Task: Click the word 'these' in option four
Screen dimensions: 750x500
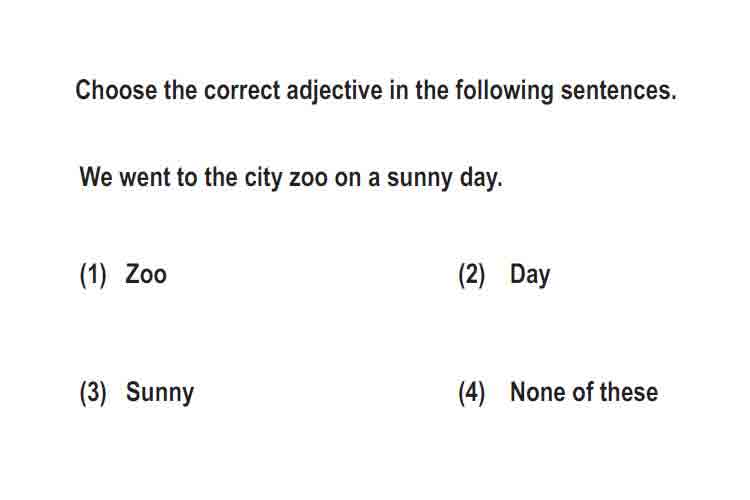Action: click(x=629, y=392)
